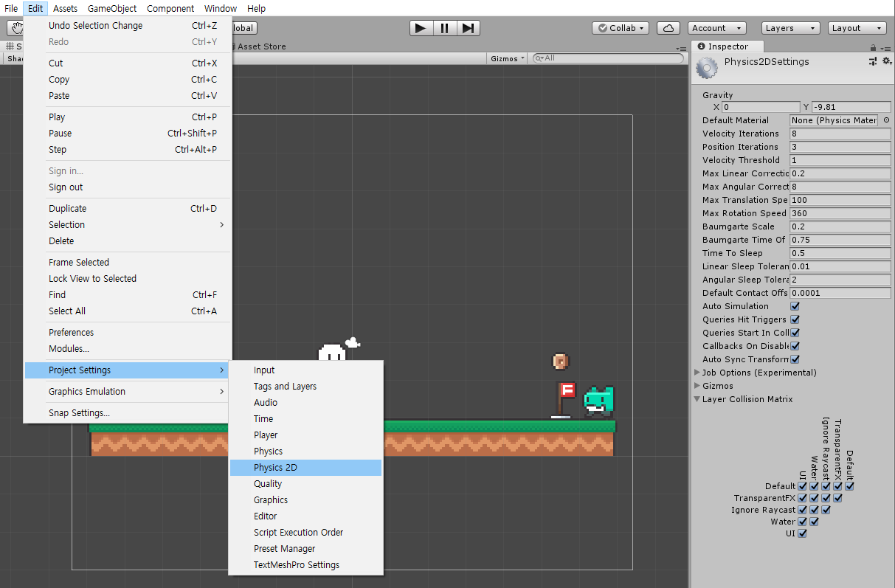895x588 pixels.
Task: Open the Assets menu
Action: click(x=65, y=9)
